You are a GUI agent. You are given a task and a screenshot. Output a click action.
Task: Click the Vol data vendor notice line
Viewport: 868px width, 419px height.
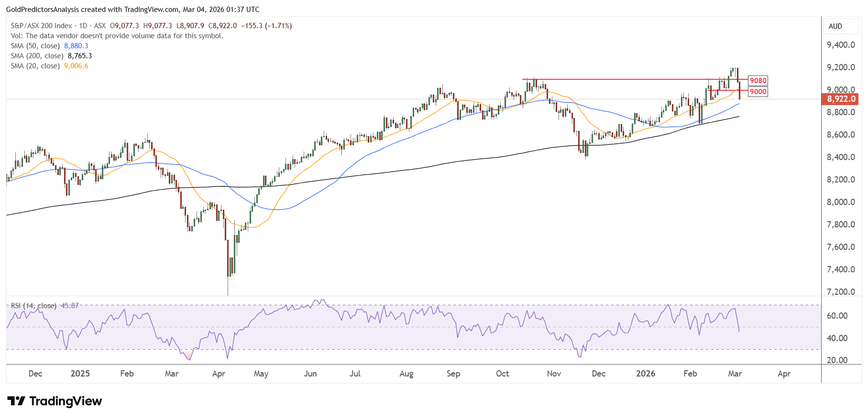[x=117, y=36]
